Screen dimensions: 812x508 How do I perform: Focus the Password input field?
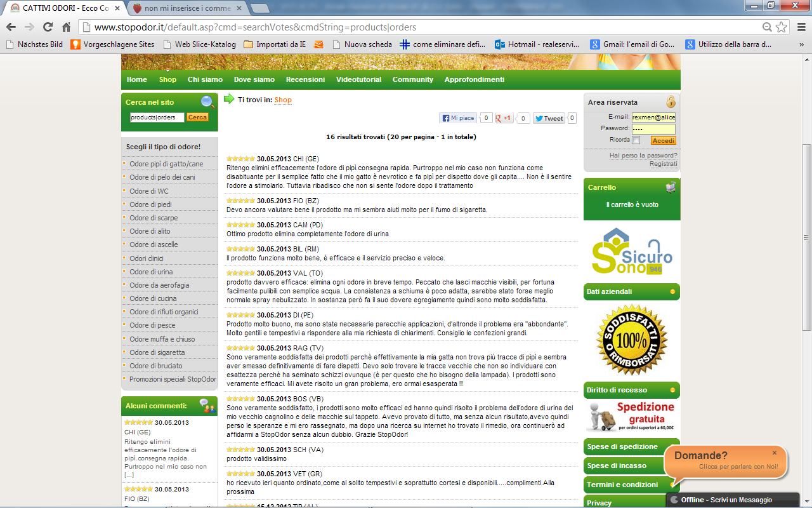[x=653, y=129]
